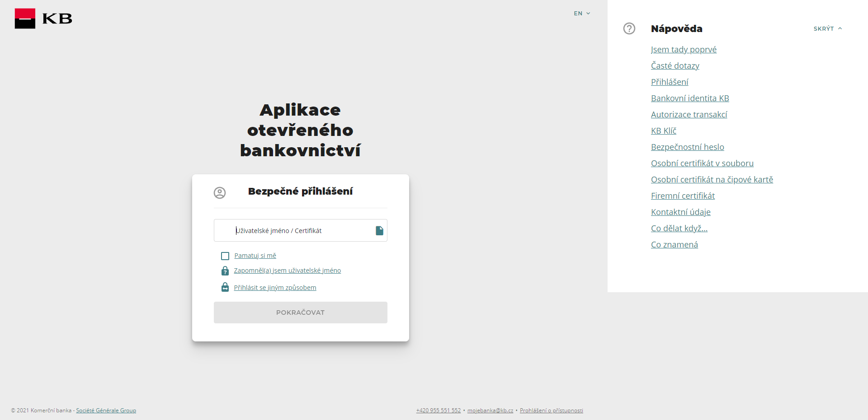Follow the Société Générale Group footer link
868x420 pixels.
tap(106, 411)
